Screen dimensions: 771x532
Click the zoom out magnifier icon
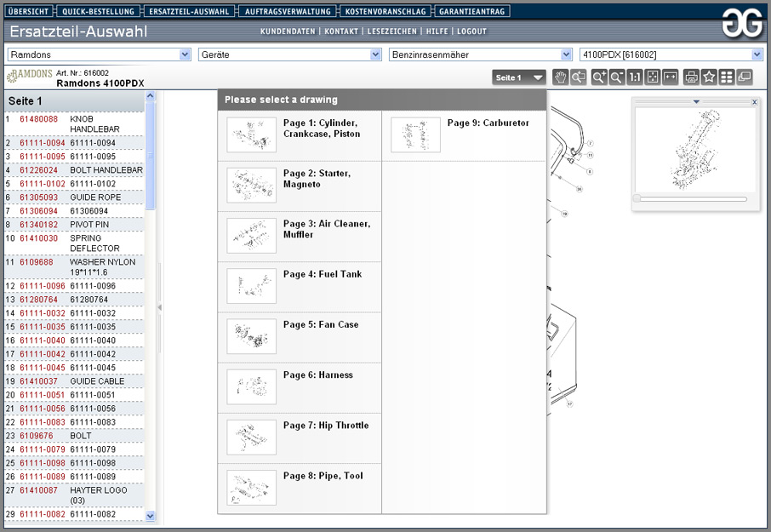[617, 77]
